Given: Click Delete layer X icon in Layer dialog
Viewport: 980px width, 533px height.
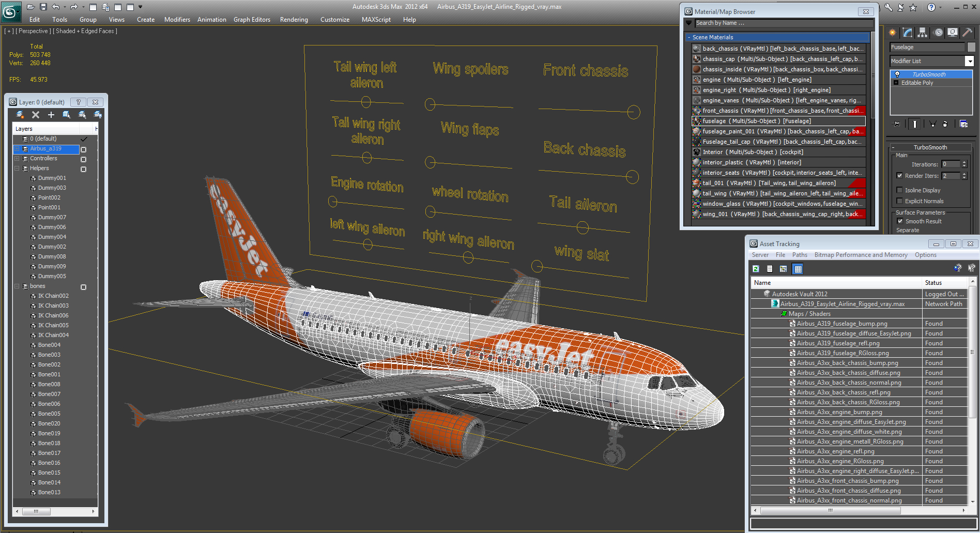Looking at the screenshot, I should click(36, 114).
